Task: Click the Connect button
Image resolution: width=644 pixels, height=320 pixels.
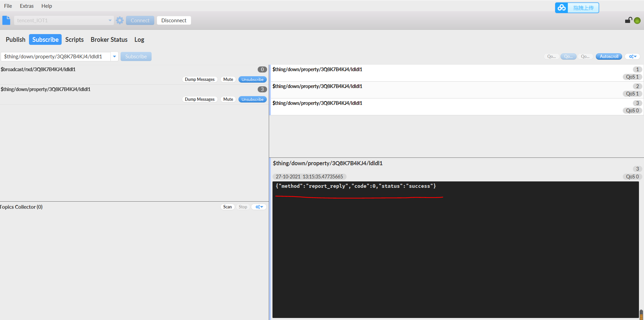Action: (x=140, y=21)
